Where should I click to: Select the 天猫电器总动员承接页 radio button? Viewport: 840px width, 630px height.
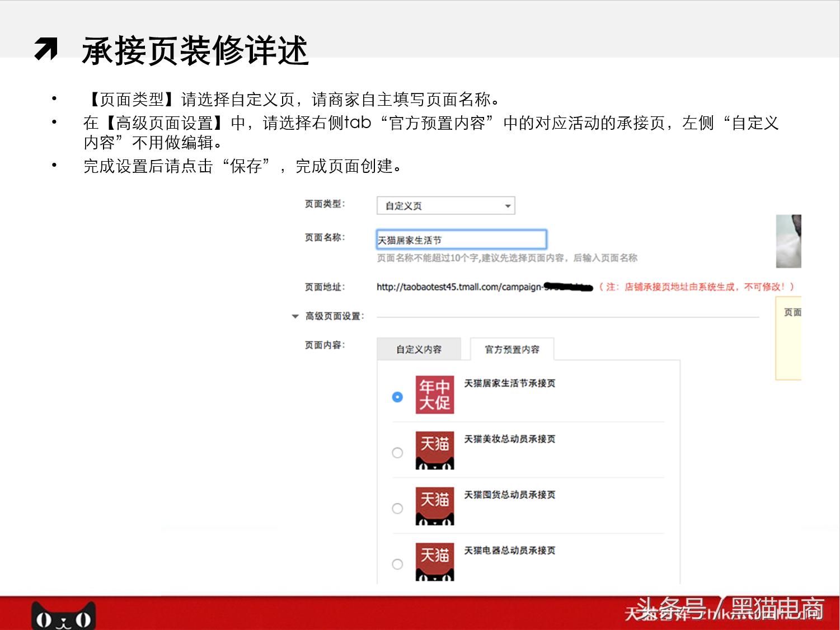(397, 565)
